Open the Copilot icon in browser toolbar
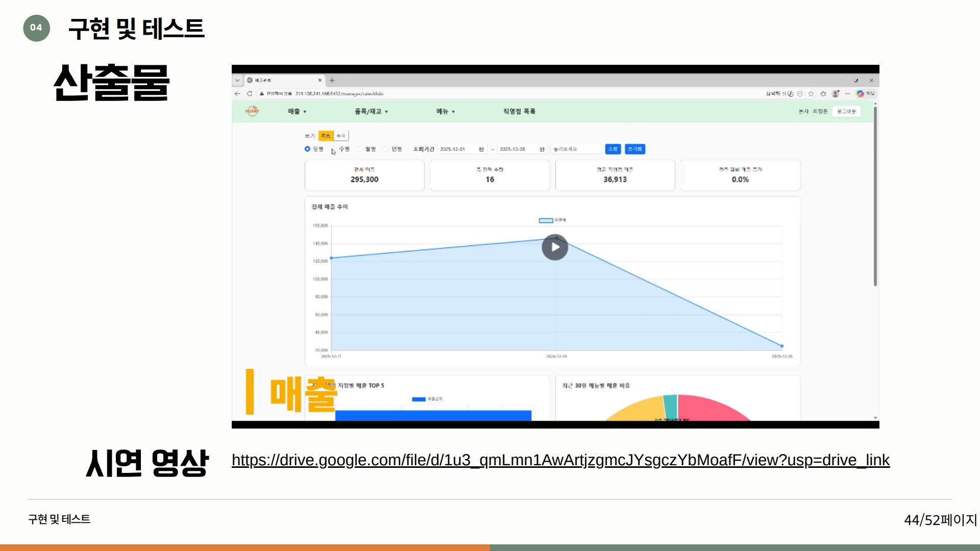 861,94
